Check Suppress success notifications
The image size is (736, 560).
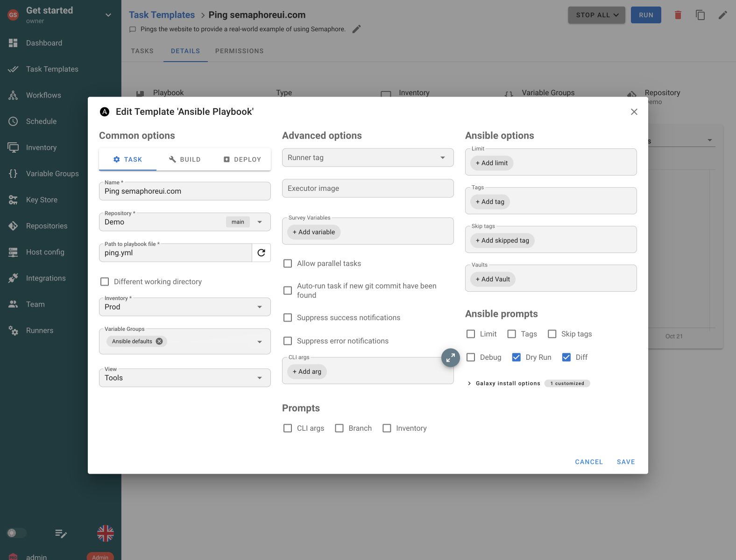(288, 317)
